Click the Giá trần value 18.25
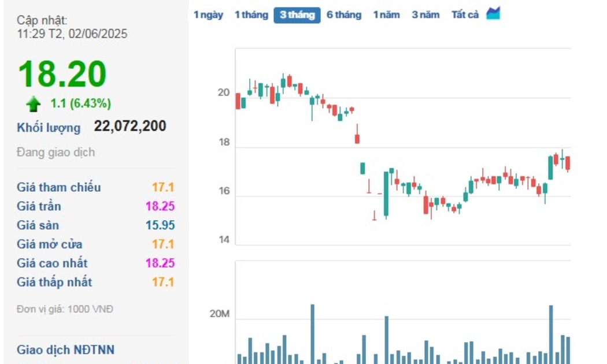 (x=160, y=206)
